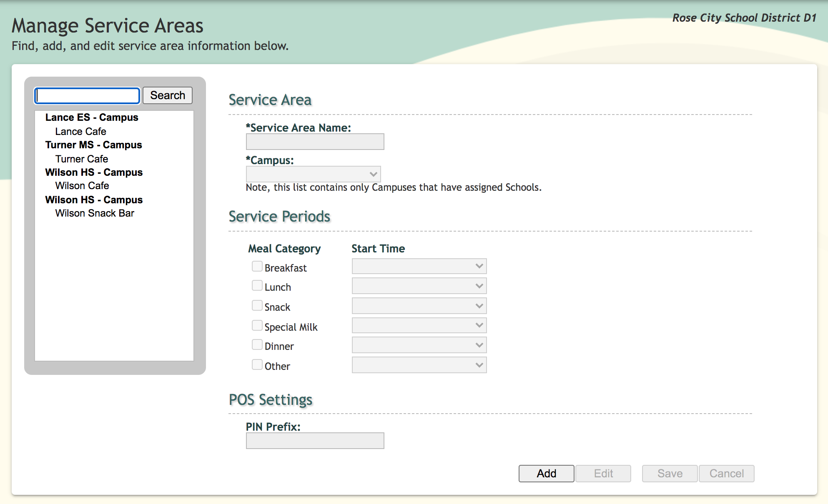This screenshot has width=828, height=504.
Task: Click the PIN Prefix input field
Action: (x=315, y=441)
